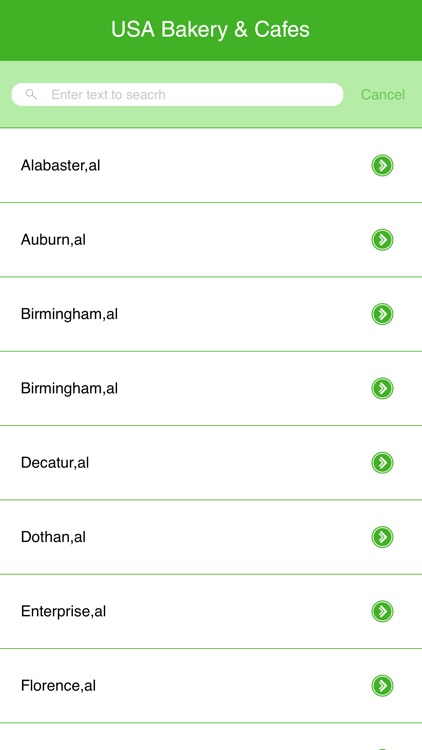This screenshot has height=750, width=422.
Task: Click the magnifying glass search icon
Action: point(31,94)
